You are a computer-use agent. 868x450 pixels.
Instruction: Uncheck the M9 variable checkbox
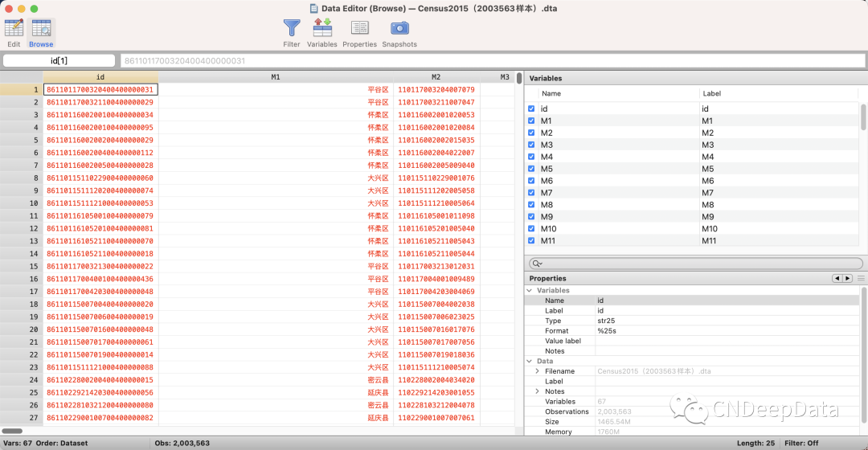coord(531,216)
